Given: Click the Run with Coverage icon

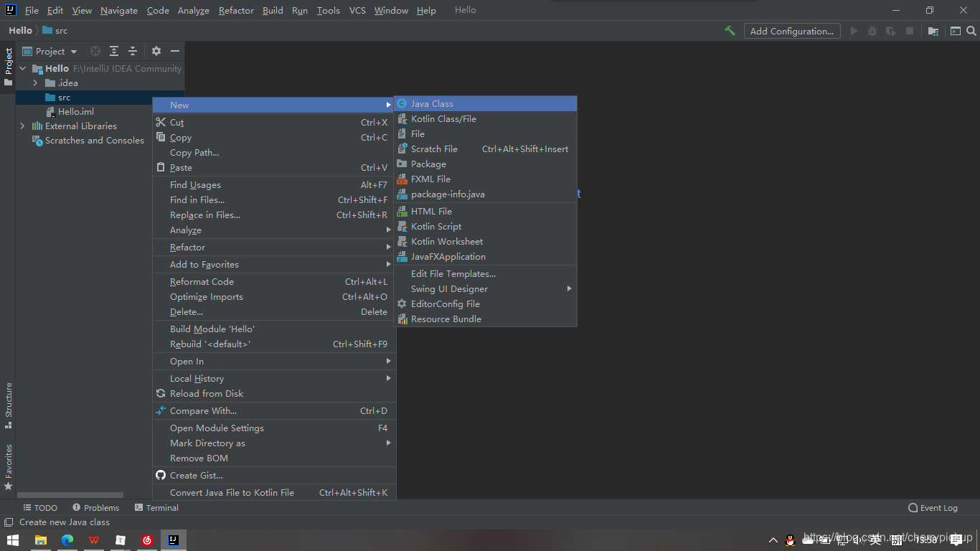Looking at the screenshot, I should 891,31.
